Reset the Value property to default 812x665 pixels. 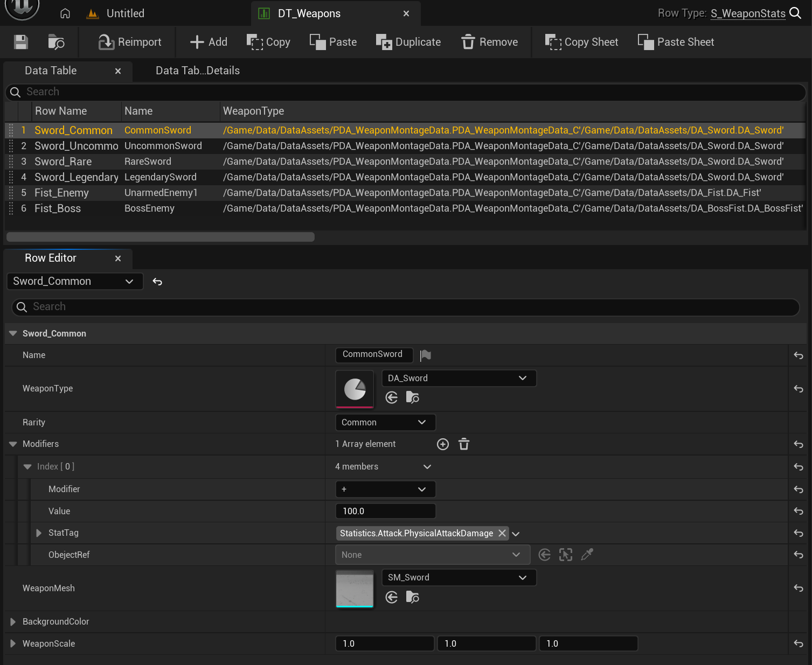click(x=799, y=511)
